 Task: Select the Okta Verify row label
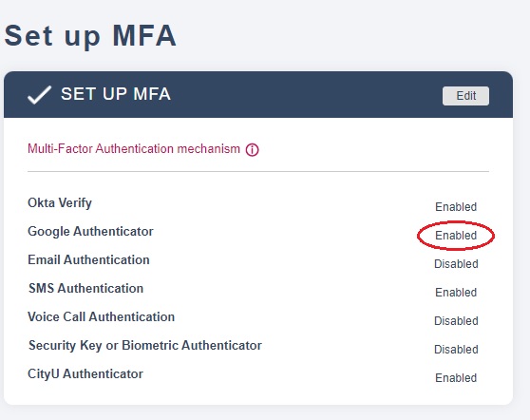click(60, 203)
